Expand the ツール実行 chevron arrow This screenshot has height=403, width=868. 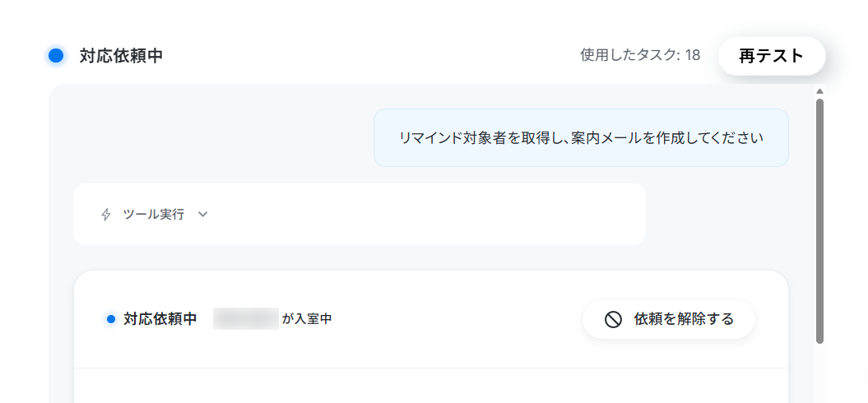(x=202, y=214)
